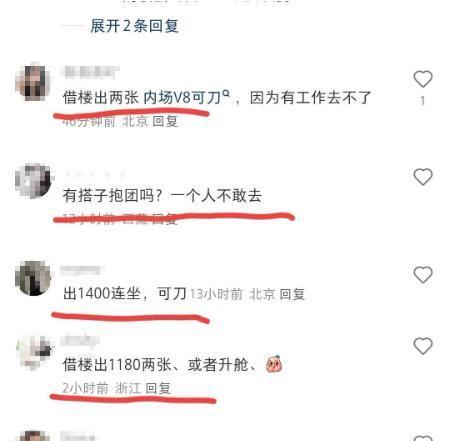Screen dimensions: 453x441
Task: Click the small search icon after 可刀
Action: [226, 94]
